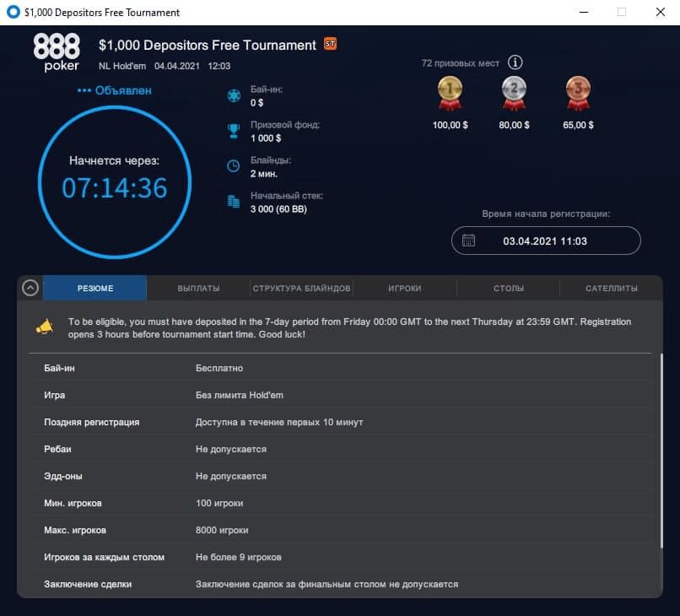Click the 3 000 (60 BB) stack value
Image resolution: width=680 pixels, height=616 pixels.
[x=278, y=209]
